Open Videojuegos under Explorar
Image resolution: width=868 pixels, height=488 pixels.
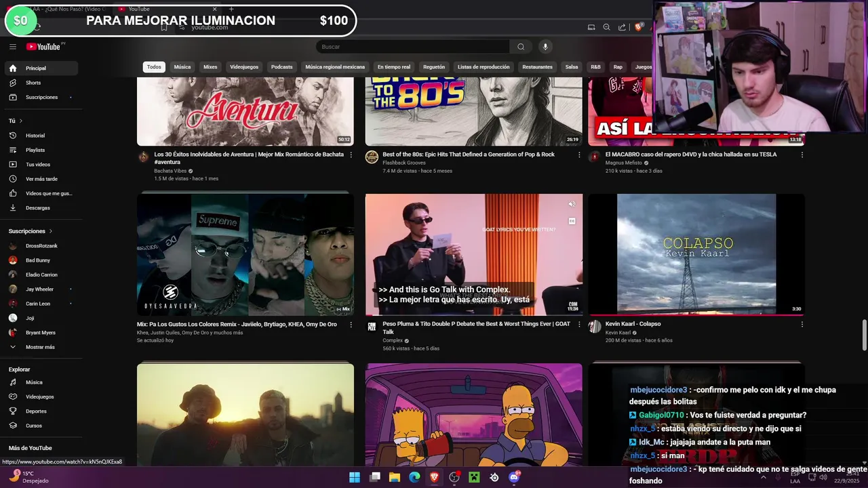(41, 396)
